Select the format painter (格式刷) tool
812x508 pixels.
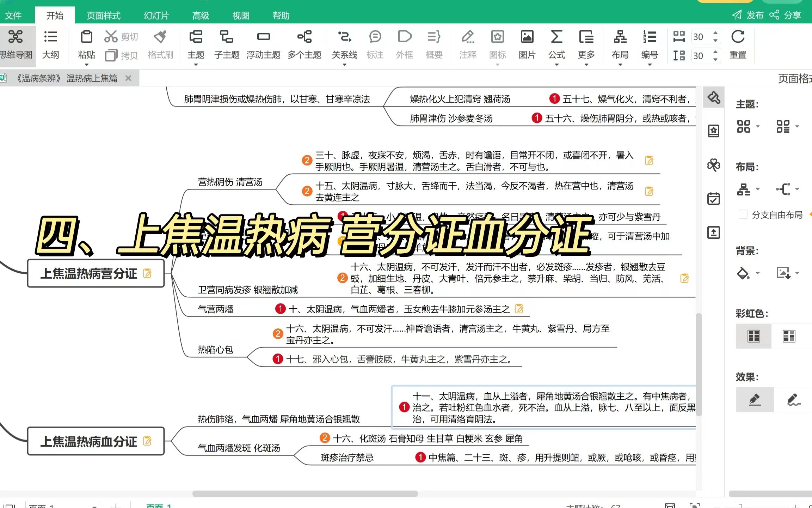tap(160, 45)
